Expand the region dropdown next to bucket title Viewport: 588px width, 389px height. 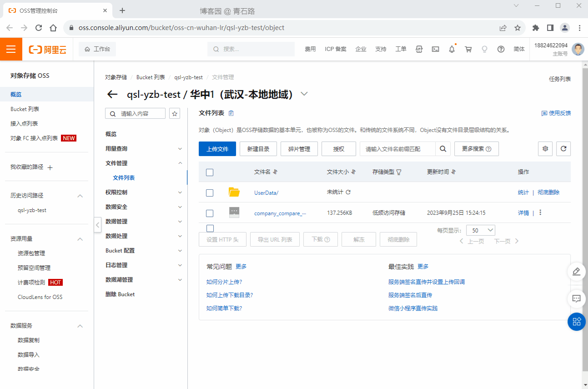tap(304, 94)
